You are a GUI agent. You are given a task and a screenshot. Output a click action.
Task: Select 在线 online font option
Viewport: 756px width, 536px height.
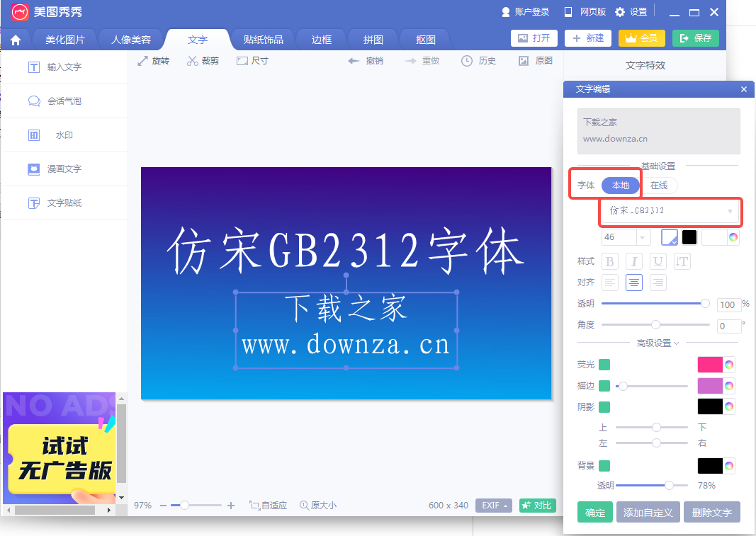659,186
